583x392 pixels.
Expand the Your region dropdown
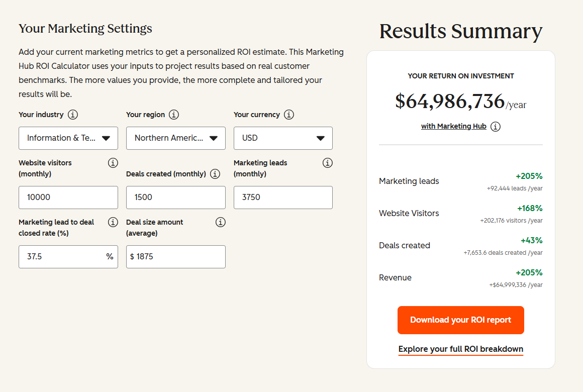(176, 138)
